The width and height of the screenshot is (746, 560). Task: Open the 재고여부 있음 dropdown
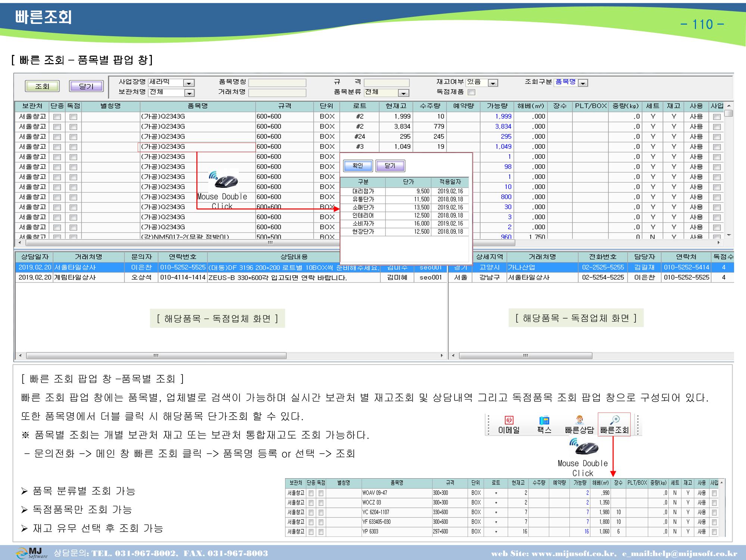(x=493, y=83)
